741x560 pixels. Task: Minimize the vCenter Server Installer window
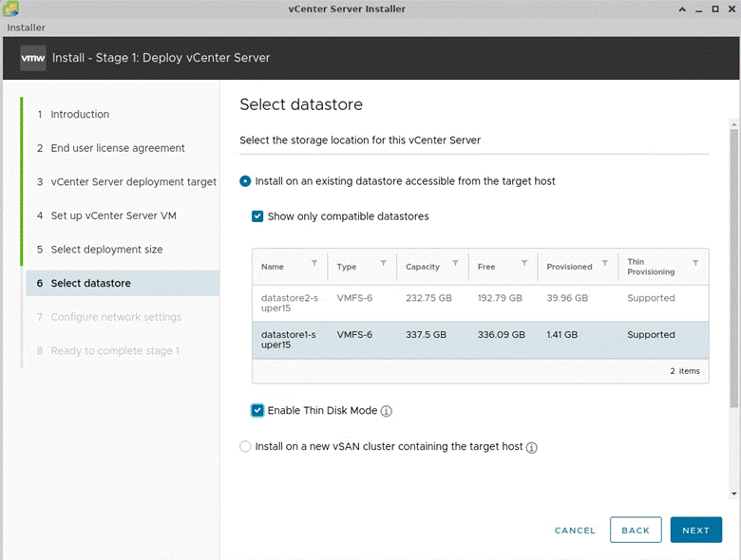698,9
